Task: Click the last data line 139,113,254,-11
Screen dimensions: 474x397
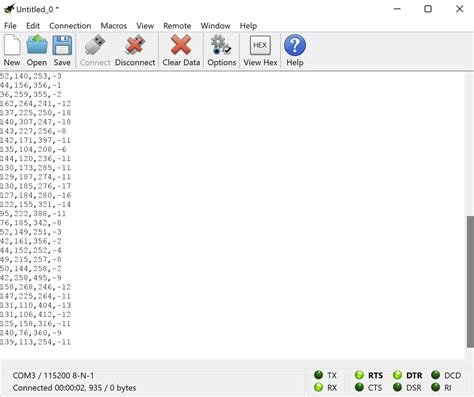Action: pyautogui.click(x=35, y=342)
